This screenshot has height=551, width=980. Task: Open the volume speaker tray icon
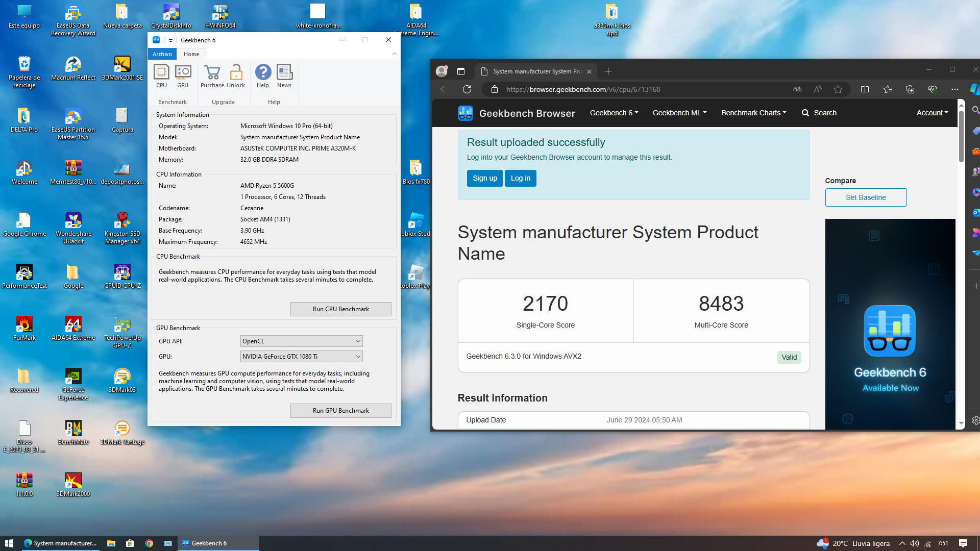click(915, 543)
